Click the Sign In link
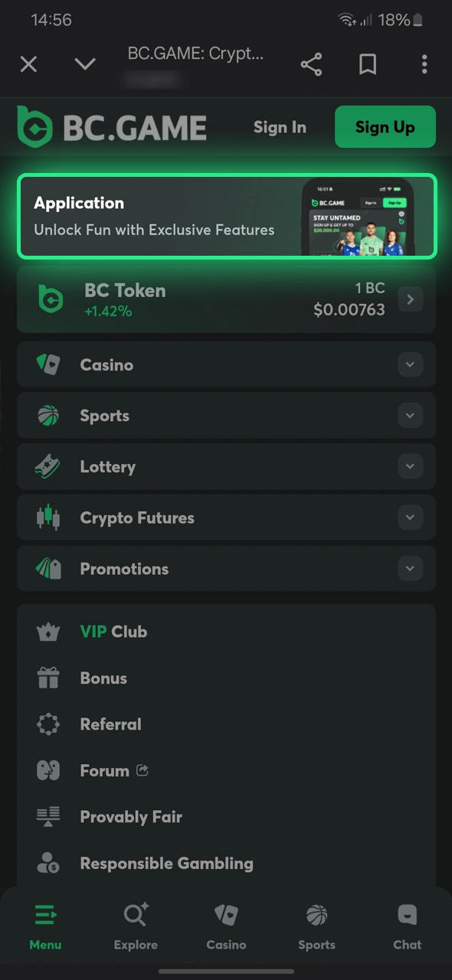452x980 pixels. (x=280, y=127)
